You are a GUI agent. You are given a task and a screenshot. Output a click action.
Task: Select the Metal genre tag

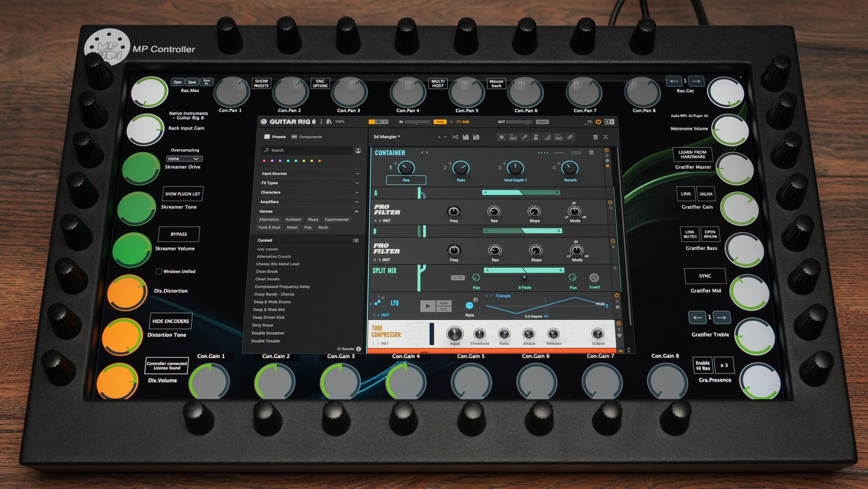(x=292, y=227)
